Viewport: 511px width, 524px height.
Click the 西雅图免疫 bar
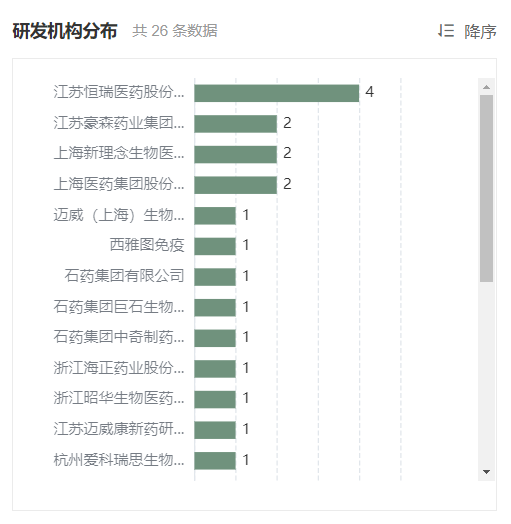(215, 246)
